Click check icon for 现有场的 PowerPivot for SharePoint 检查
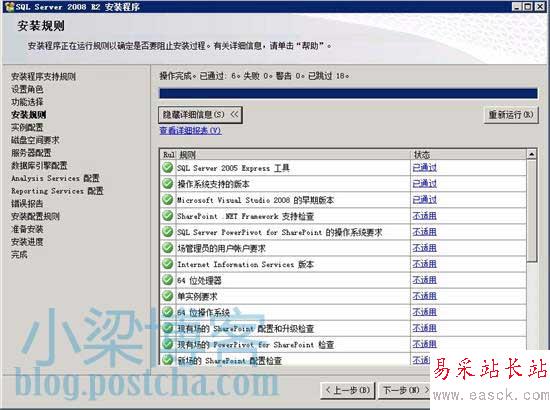 tap(168, 344)
